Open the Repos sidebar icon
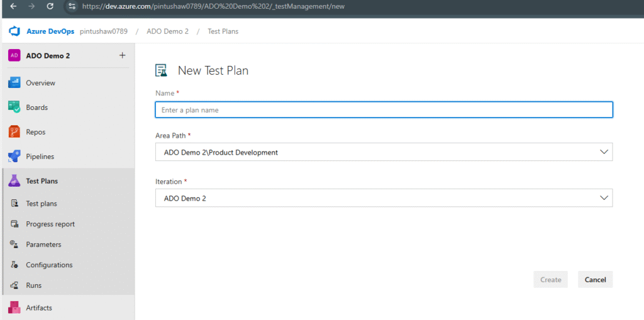 (x=14, y=132)
